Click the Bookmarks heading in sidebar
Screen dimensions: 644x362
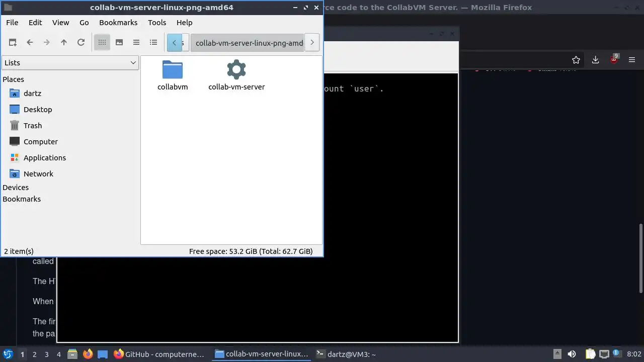pyautogui.click(x=22, y=199)
